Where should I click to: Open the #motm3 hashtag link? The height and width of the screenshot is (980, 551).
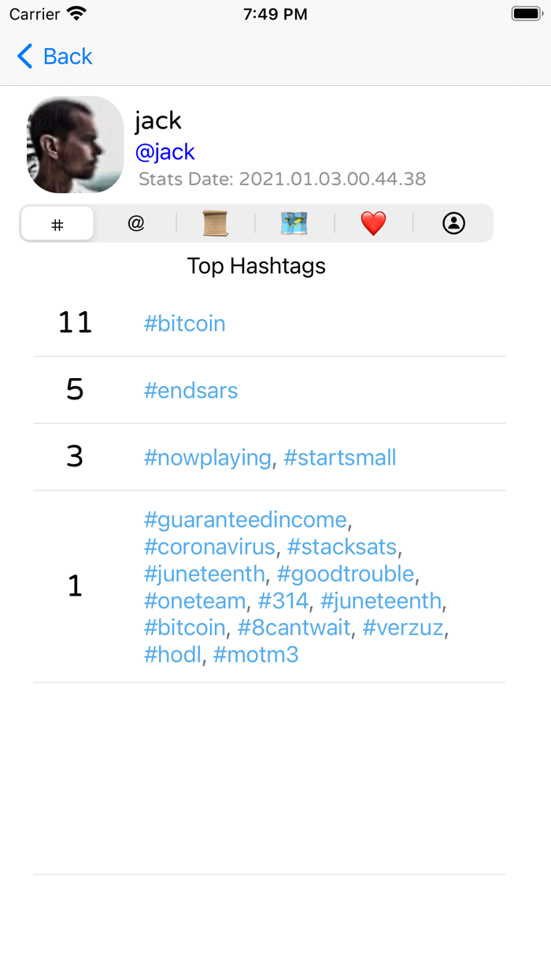256,655
